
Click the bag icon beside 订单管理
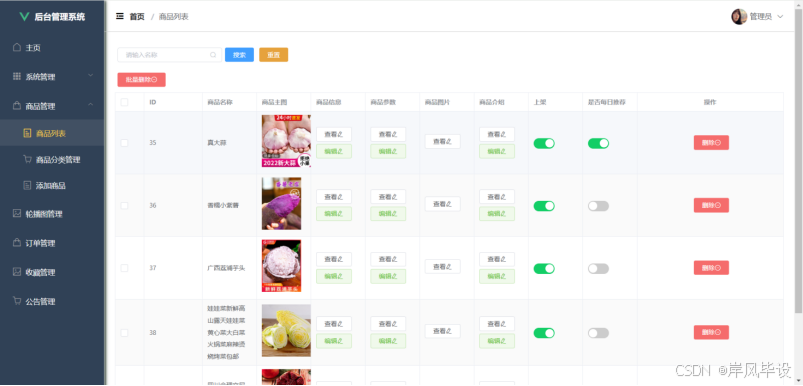click(17, 243)
